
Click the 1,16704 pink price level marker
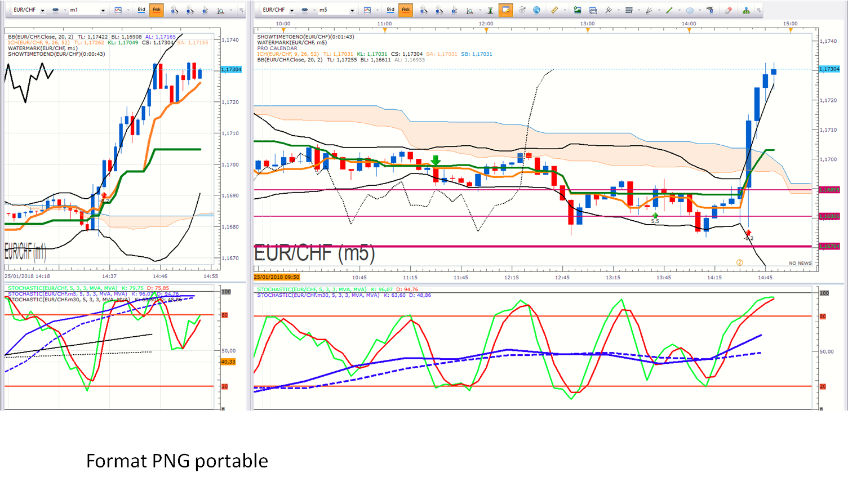click(x=829, y=246)
